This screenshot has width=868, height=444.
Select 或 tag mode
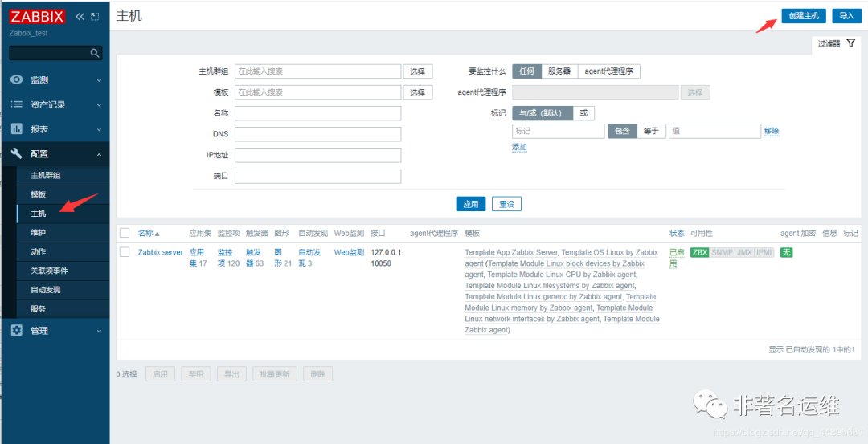point(583,113)
